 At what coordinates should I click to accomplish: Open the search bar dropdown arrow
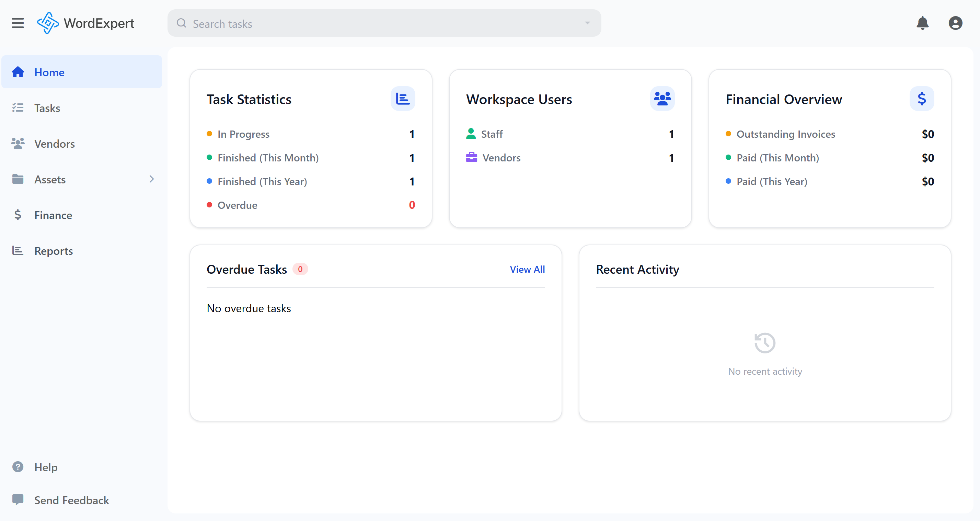click(x=586, y=23)
